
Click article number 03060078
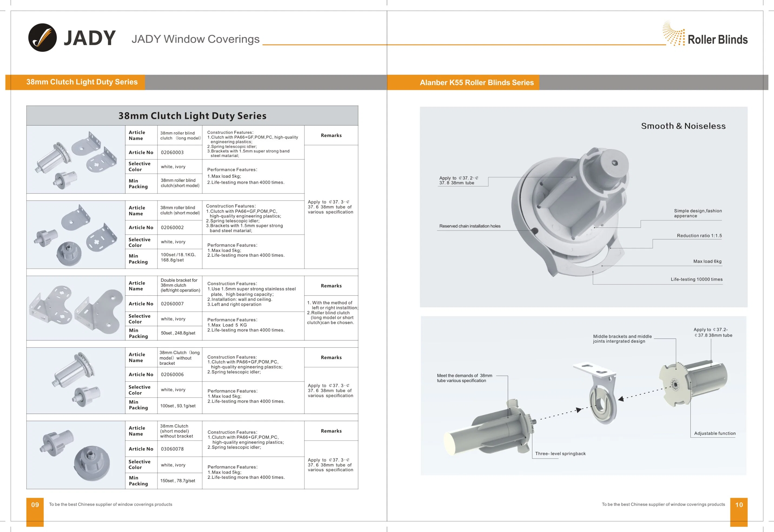point(172,449)
